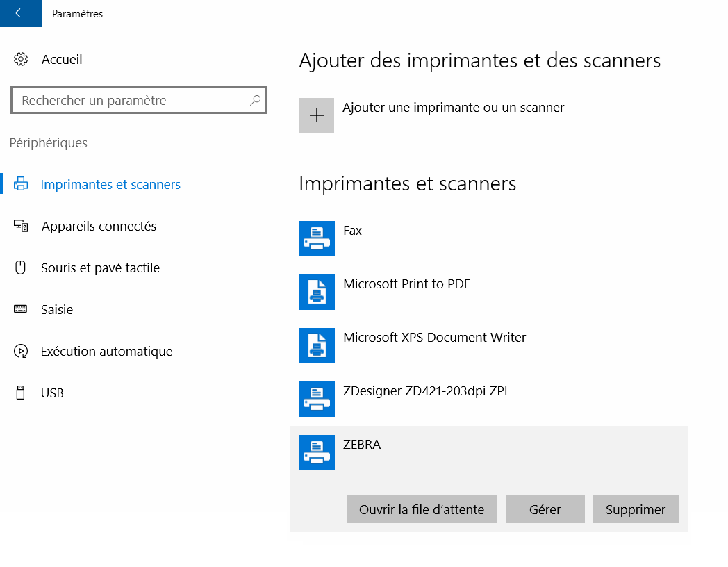
Task: Click the mouse icon beside Souris et pavé tactile
Action: 21,268
